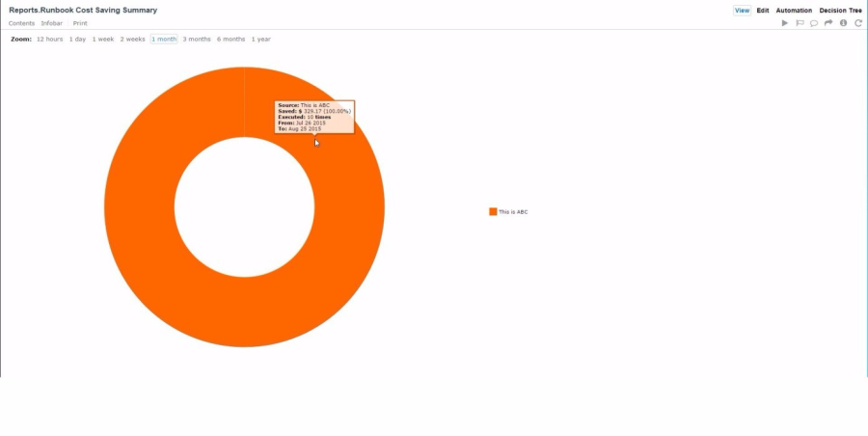Viewport: 868px width, 436px height.
Task: Click the share arrow icon
Action: [x=828, y=23]
